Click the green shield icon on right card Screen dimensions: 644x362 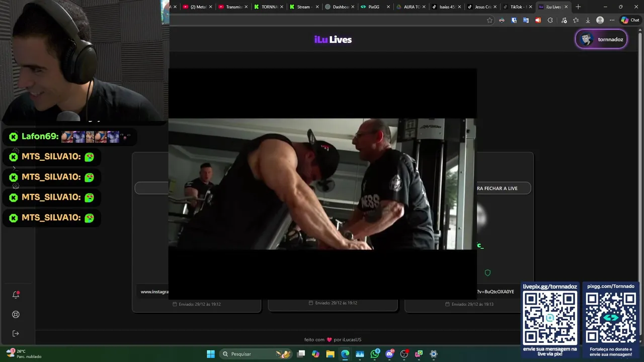(x=488, y=273)
